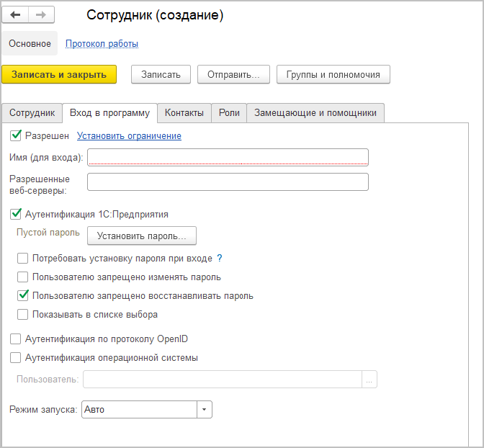Select the Замещающие и помощники tab

pyautogui.click(x=315, y=112)
